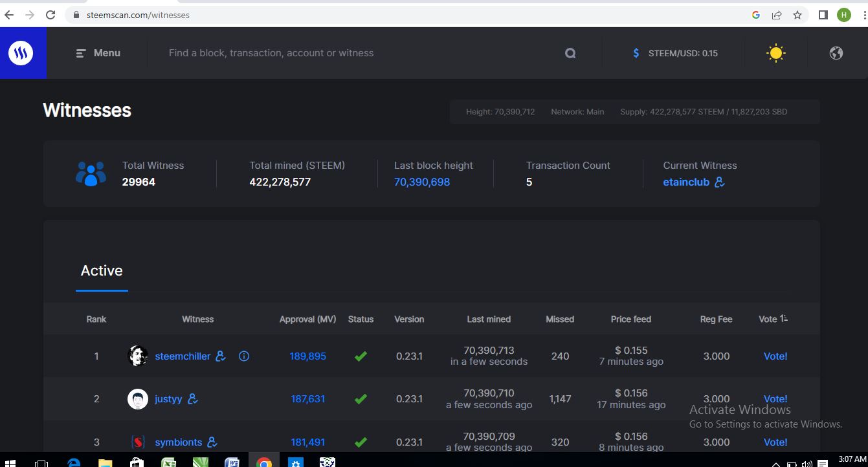
Task: Click account icon next to symbionts
Action: click(212, 442)
